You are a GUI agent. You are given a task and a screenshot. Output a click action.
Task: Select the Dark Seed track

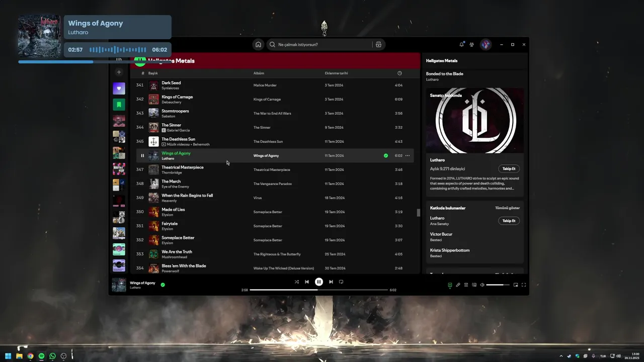pos(171,83)
